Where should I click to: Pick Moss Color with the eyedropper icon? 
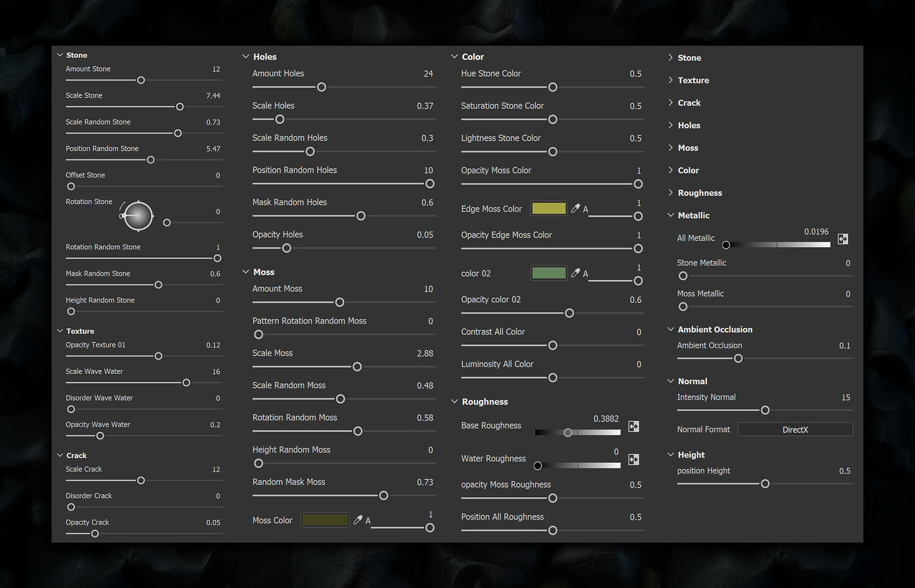tap(358, 520)
